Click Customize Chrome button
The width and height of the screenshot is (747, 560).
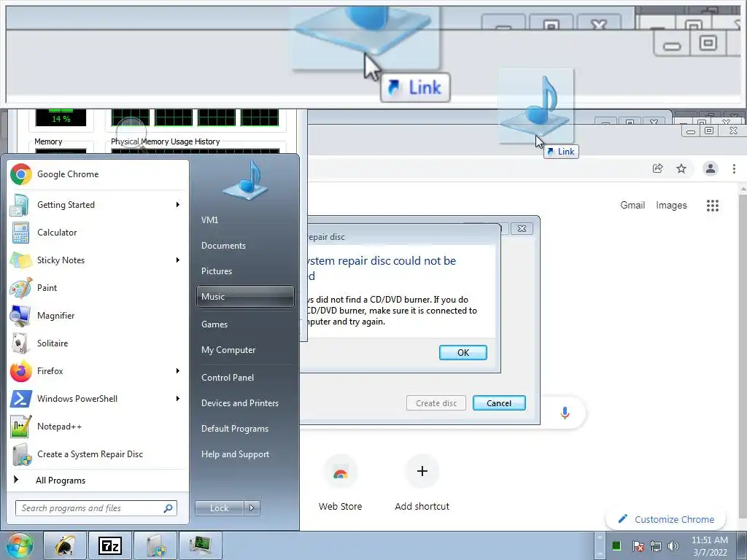[x=665, y=519]
